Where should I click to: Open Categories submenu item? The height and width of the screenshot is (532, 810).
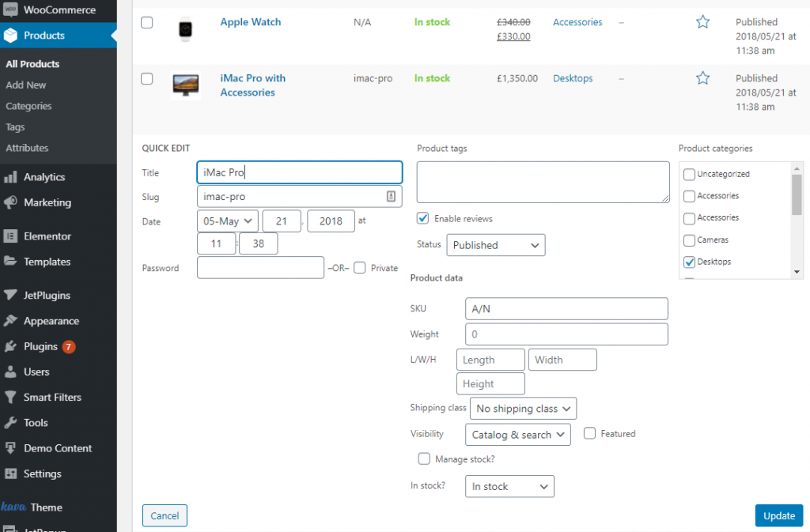coord(28,106)
